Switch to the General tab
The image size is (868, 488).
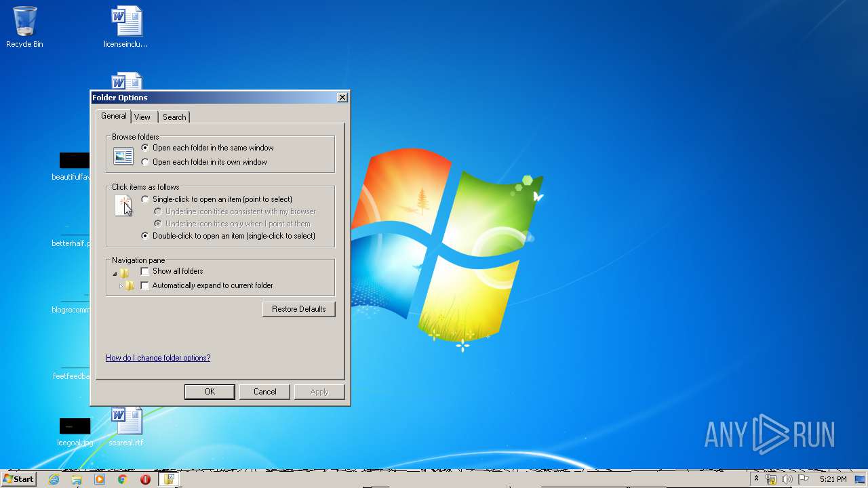coord(113,116)
